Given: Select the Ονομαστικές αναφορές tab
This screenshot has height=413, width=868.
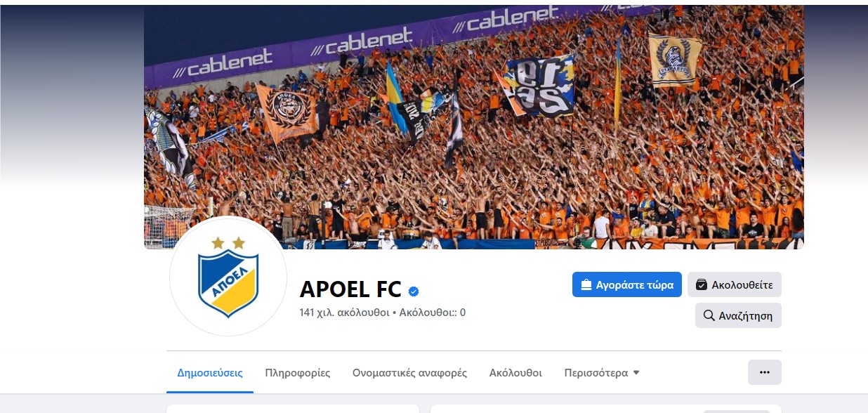Looking at the screenshot, I should (409, 373).
